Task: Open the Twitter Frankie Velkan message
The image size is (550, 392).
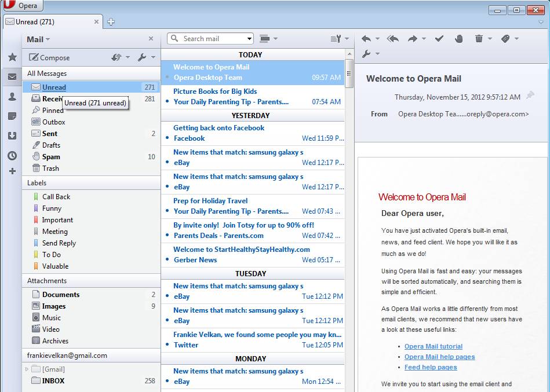Action: click(x=253, y=339)
